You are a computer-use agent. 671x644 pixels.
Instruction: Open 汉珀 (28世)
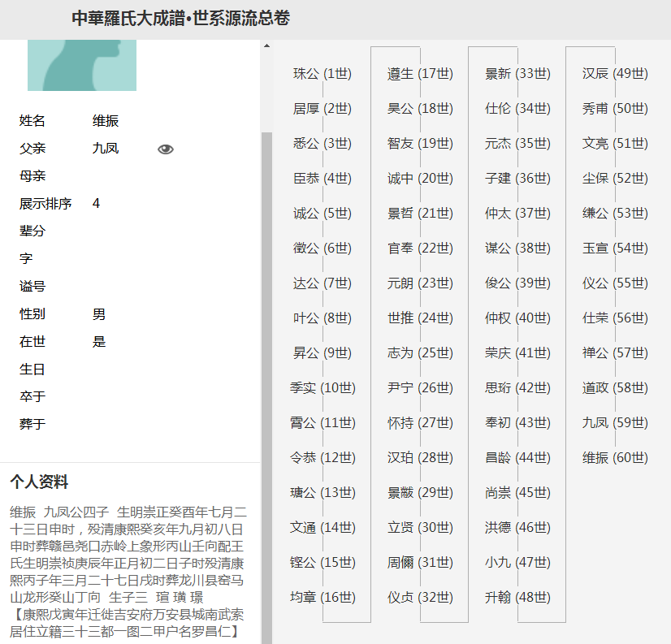tap(420, 458)
